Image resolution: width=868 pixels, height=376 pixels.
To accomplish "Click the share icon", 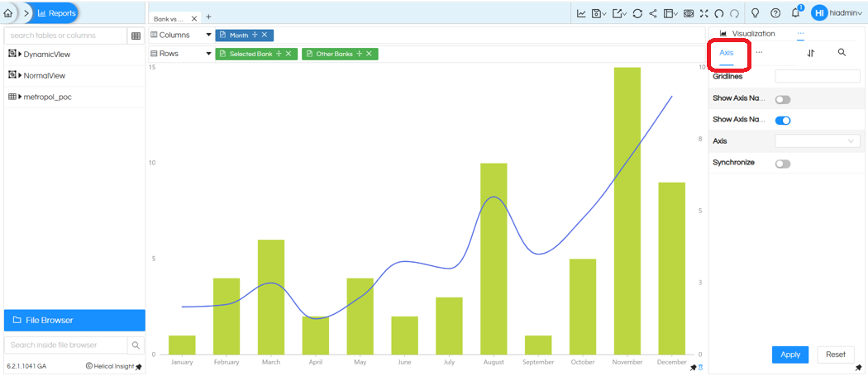I will pyautogui.click(x=653, y=13).
